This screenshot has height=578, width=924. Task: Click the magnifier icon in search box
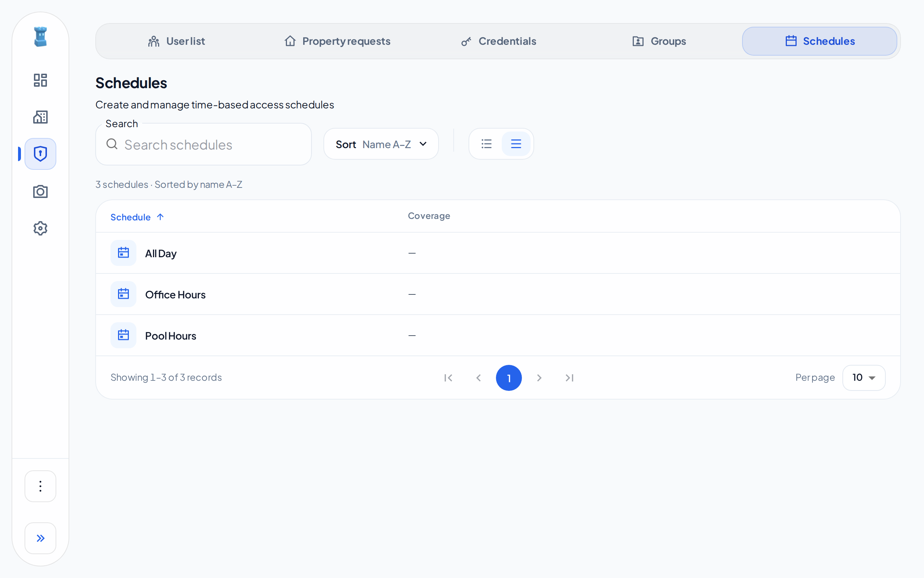[x=112, y=144]
